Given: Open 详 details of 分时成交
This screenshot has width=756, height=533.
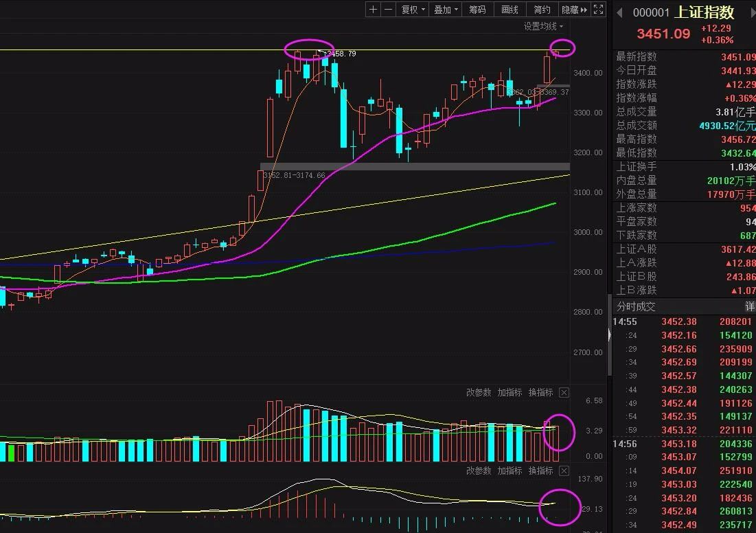Looking at the screenshot, I should click(750, 307).
